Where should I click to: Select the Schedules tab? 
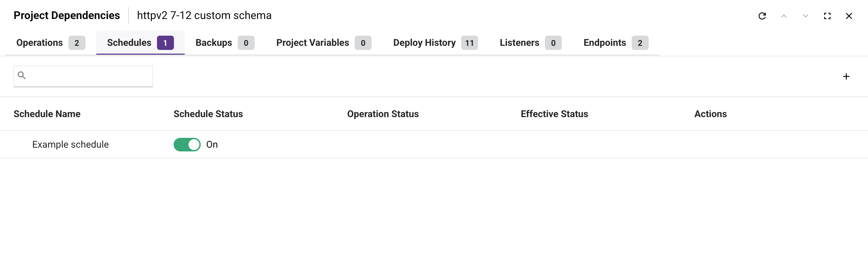[140, 43]
